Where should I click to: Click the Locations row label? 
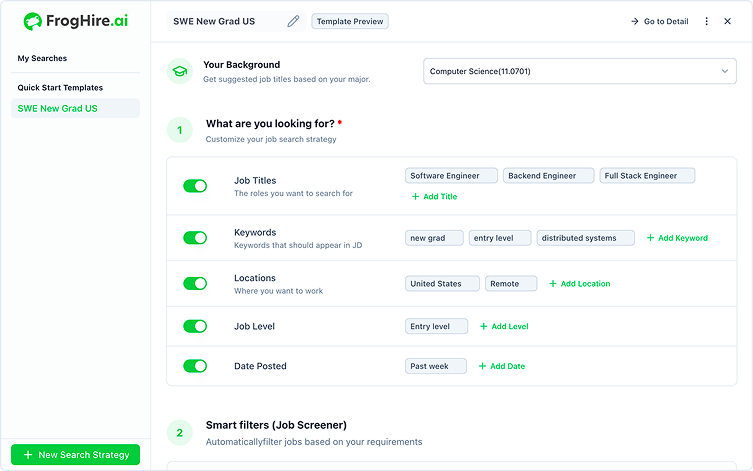click(255, 278)
